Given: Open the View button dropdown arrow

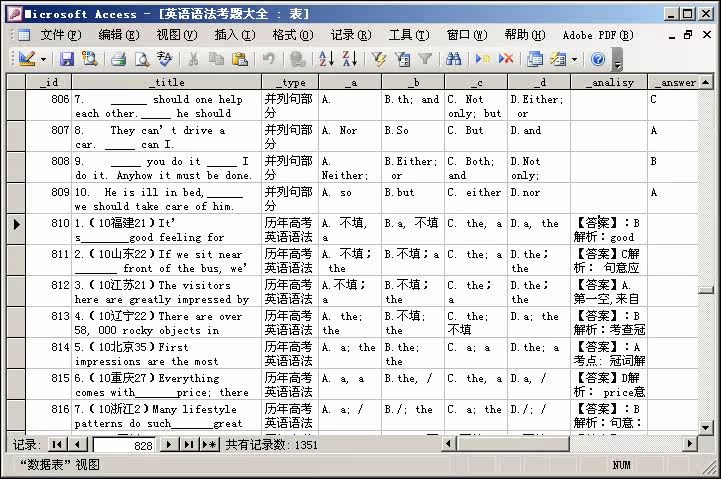Looking at the screenshot, I should [x=43, y=59].
